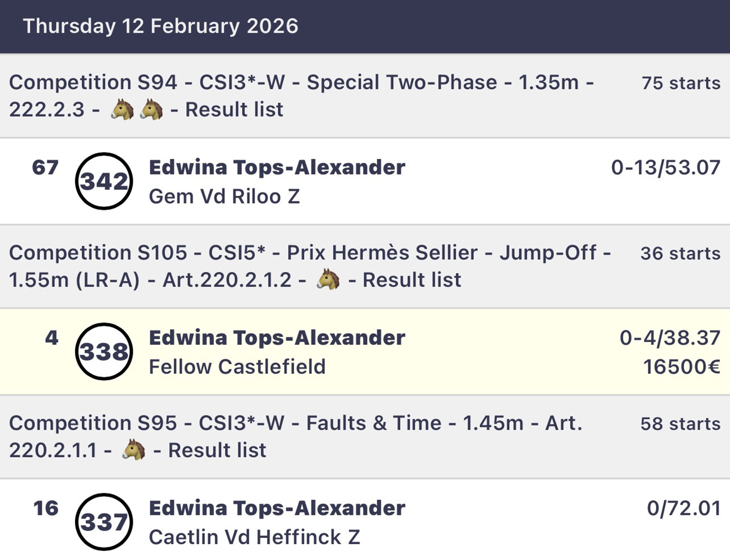Tap the circled start number 337 badge
This screenshot has height=560, width=730.
click(104, 522)
